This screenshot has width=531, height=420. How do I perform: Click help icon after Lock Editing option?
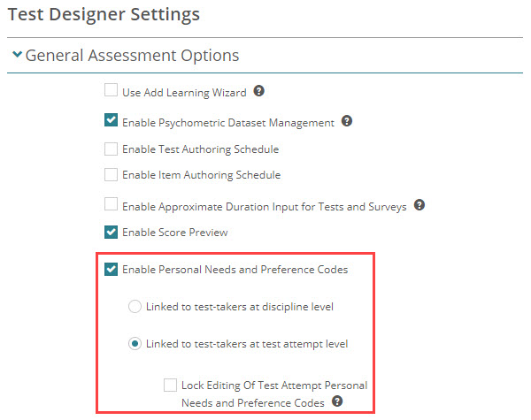pyautogui.click(x=338, y=401)
